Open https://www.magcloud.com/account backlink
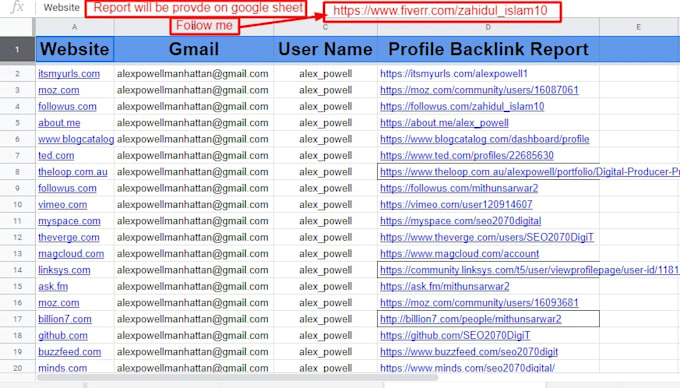The width and height of the screenshot is (680, 388). pyautogui.click(x=459, y=254)
